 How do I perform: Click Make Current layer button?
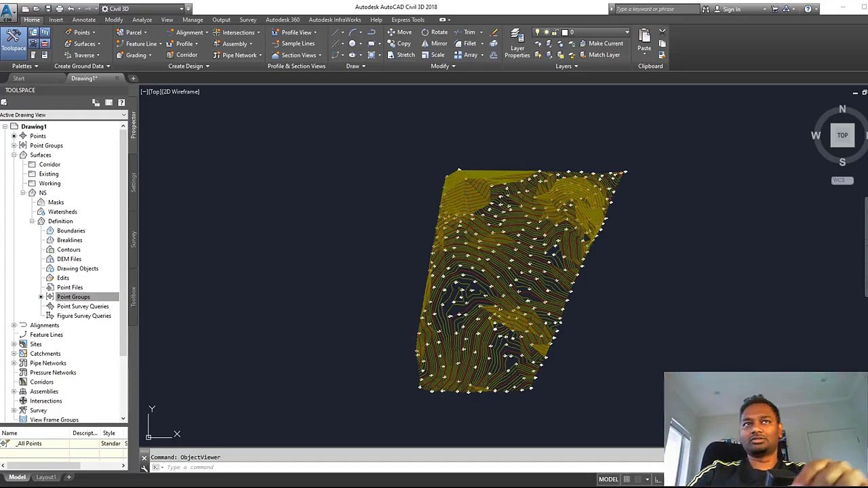click(600, 44)
